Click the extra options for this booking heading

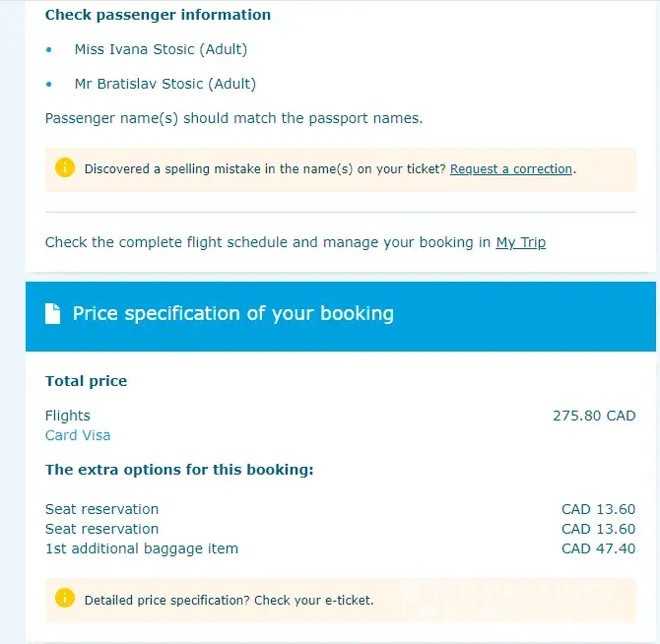pyautogui.click(x=179, y=470)
